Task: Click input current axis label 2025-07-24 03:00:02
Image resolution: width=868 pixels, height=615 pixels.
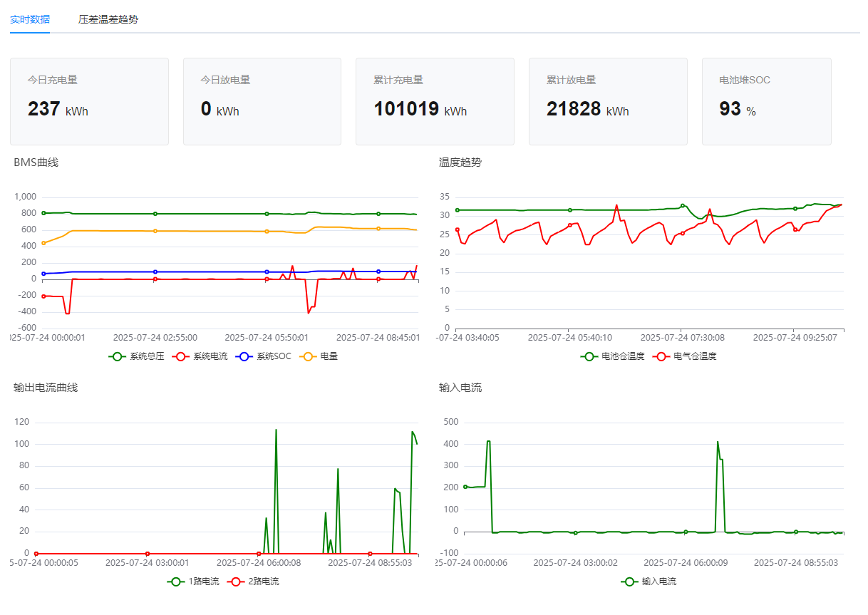Action: click(x=575, y=563)
